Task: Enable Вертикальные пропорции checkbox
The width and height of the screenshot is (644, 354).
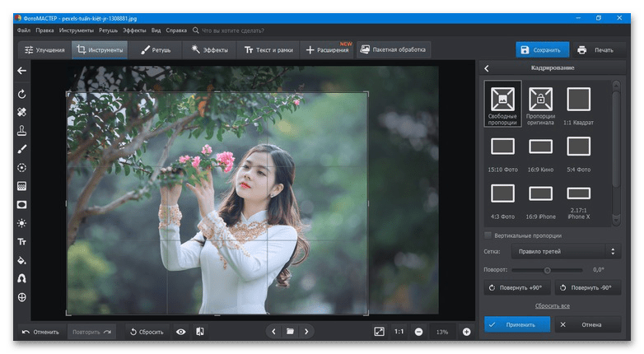Action: (x=488, y=235)
